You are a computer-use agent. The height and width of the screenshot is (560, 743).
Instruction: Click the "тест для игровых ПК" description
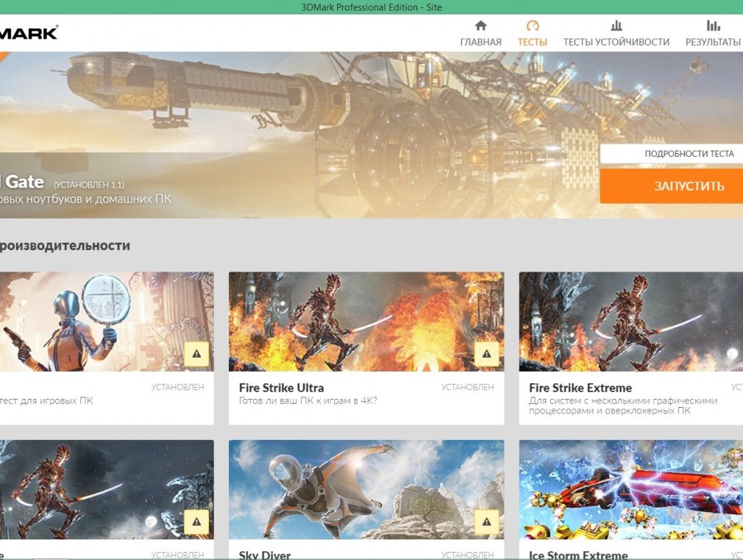(46, 400)
